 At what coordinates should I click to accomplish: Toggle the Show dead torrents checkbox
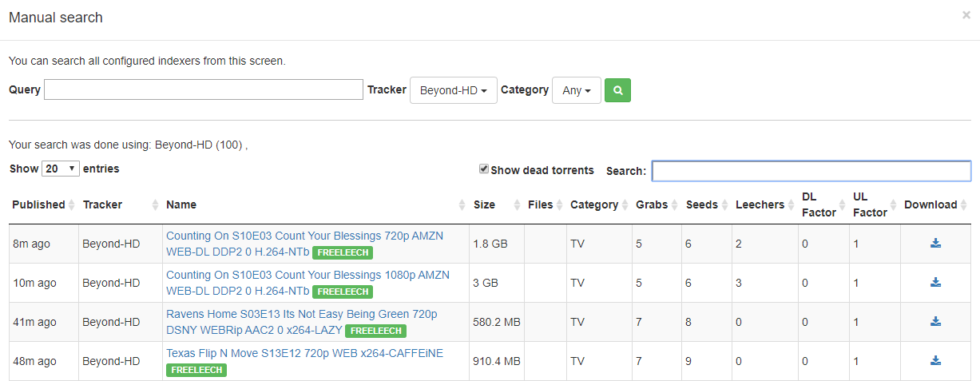(483, 169)
